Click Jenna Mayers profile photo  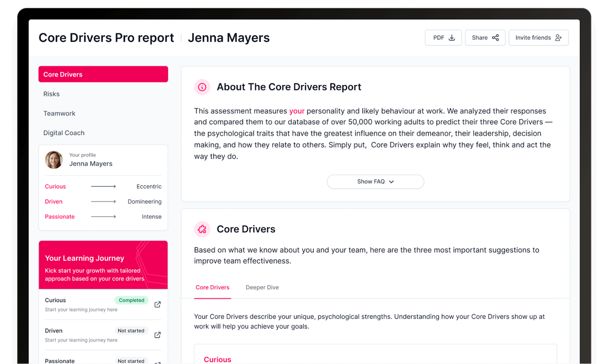pos(54,160)
